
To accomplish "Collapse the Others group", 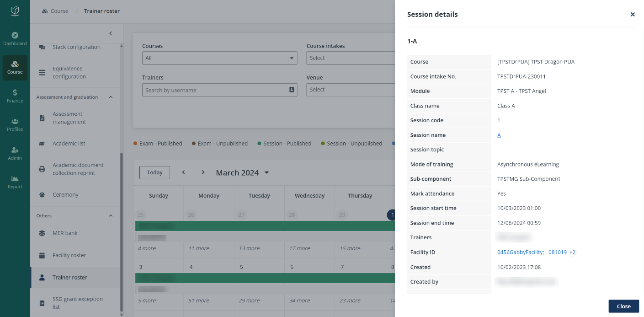I will (111, 216).
